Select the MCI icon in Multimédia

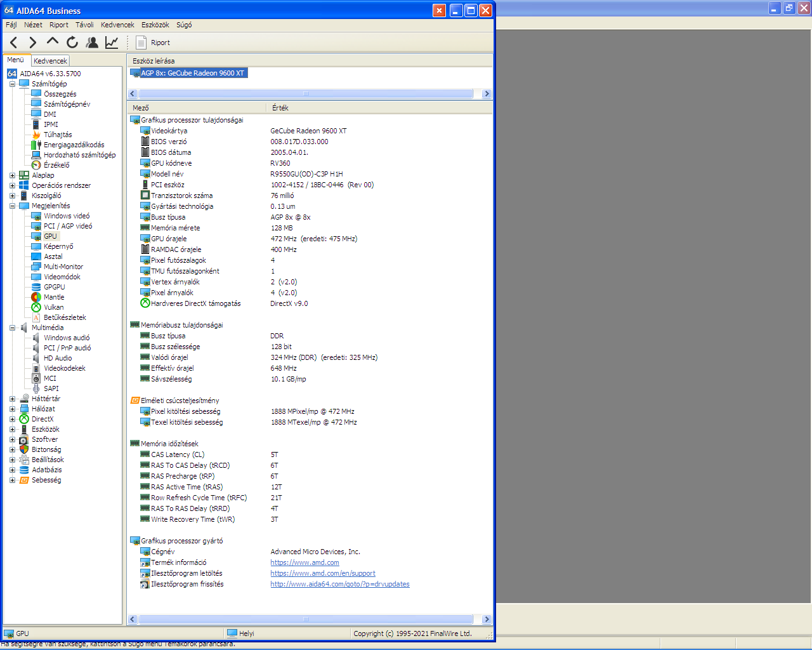(36, 378)
